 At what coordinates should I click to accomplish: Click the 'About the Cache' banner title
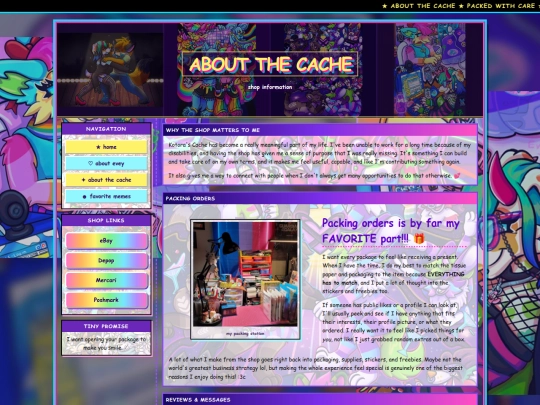click(271, 64)
